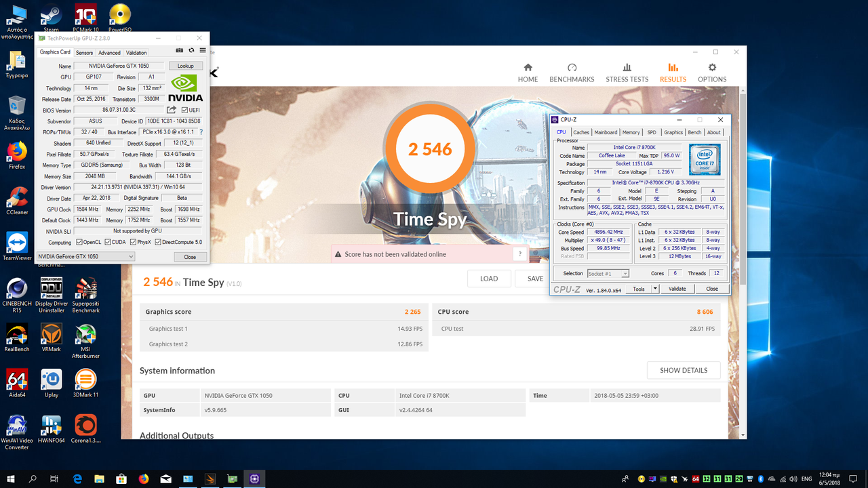868x488 pixels.
Task: Click Bus Interface question mark
Action: [201, 132]
